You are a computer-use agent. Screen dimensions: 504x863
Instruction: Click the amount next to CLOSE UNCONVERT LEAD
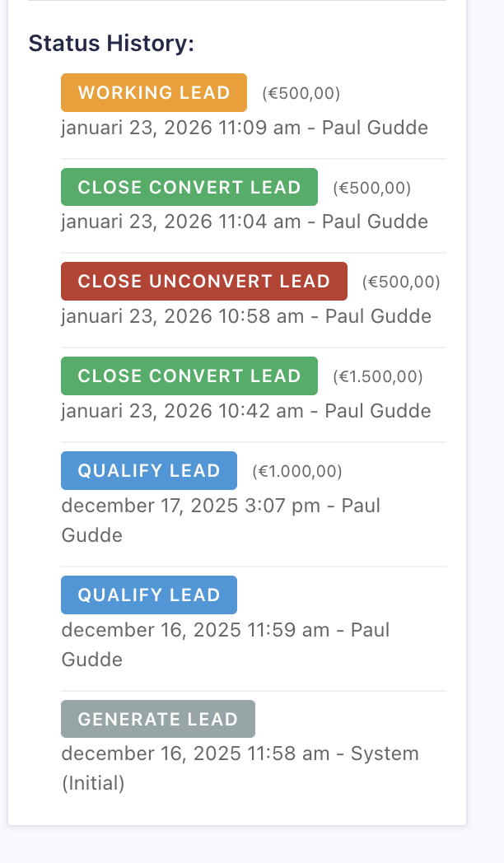click(401, 282)
